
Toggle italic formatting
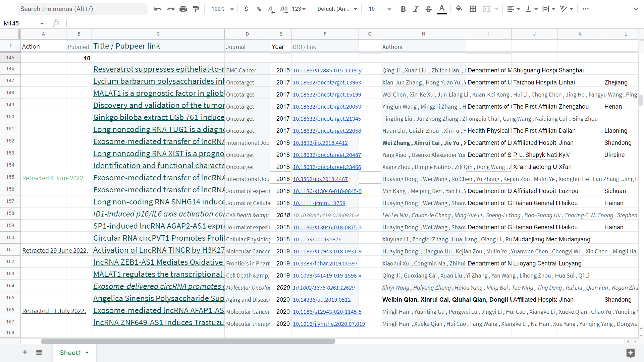[416, 9]
